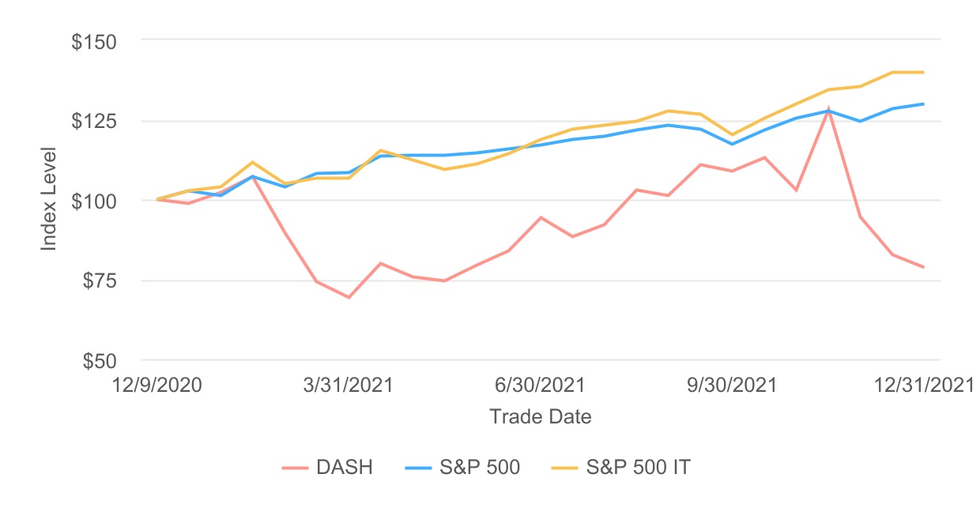Click the red DASH legend line swatch
The height and width of the screenshot is (523, 980).
click(x=295, y=468)
